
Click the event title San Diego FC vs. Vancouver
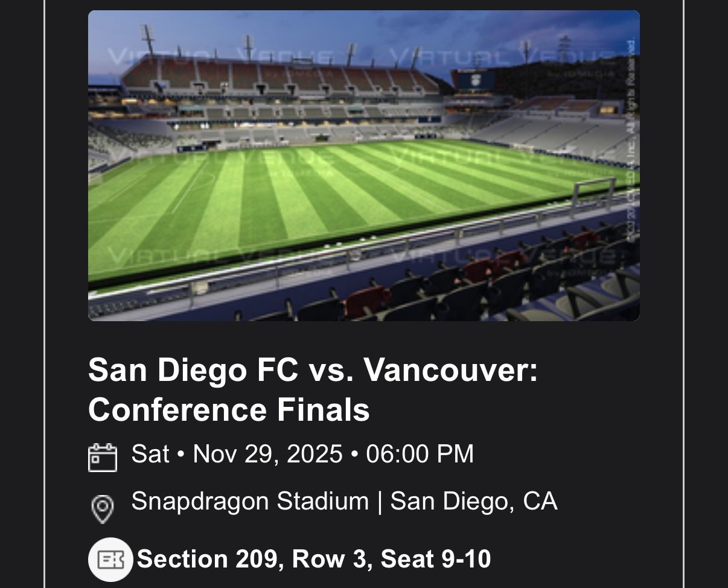click(x=314, y=371)
